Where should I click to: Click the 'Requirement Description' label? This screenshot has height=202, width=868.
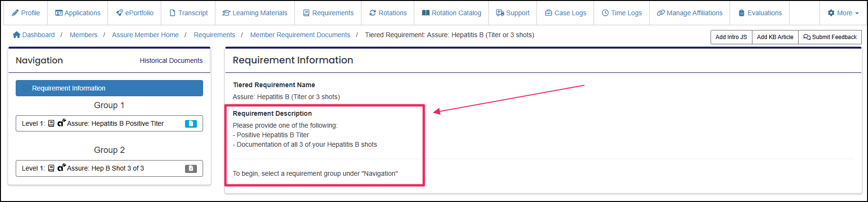[272, 113]
